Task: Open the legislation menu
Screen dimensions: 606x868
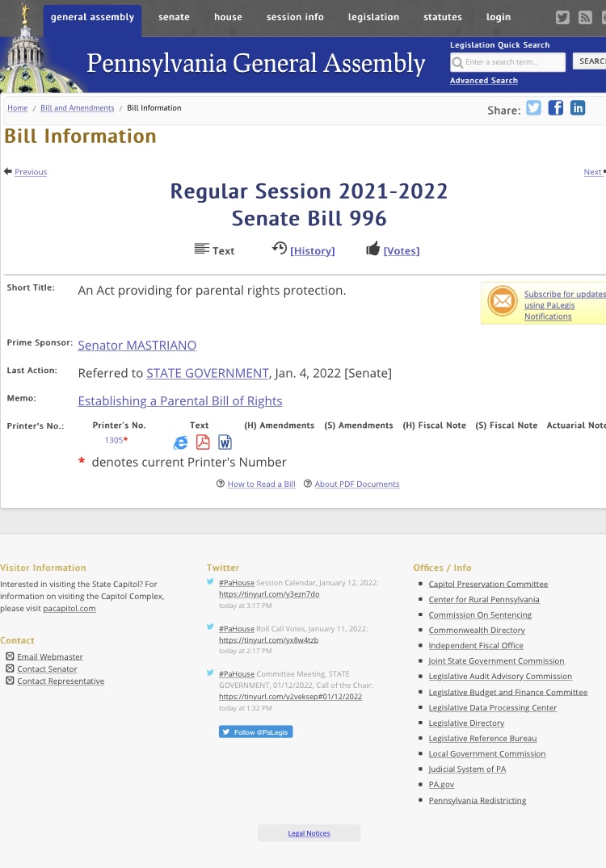Action: coord(373,17)
